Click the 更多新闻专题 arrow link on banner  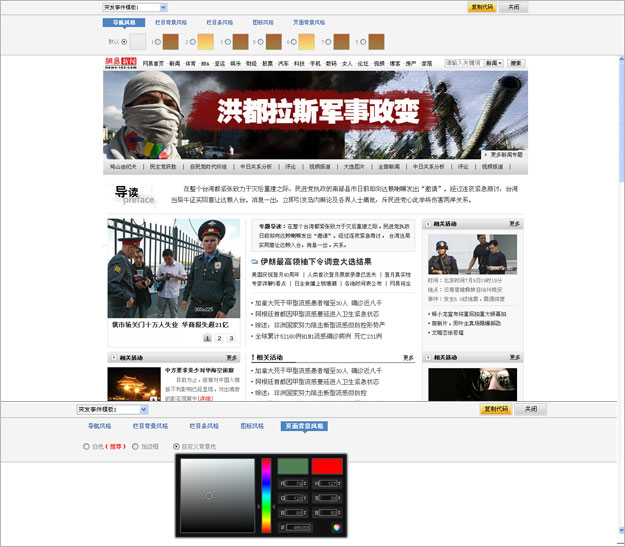[x=504, y=155]
